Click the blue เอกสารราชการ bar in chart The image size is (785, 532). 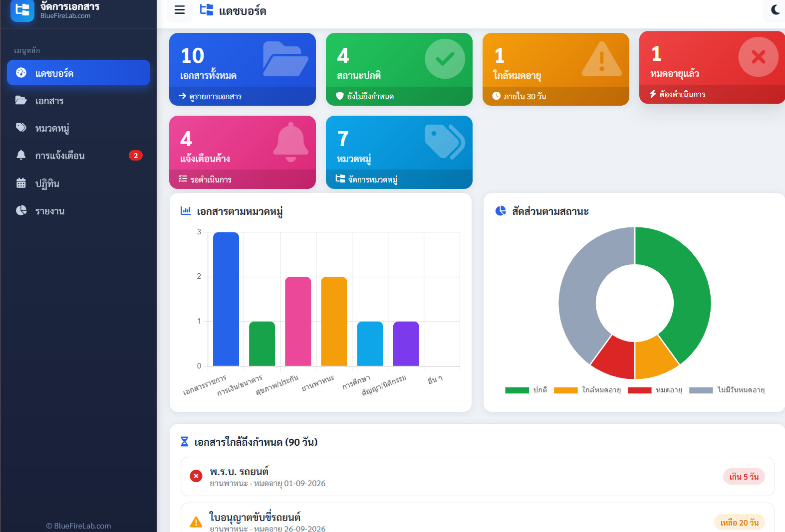226,299
